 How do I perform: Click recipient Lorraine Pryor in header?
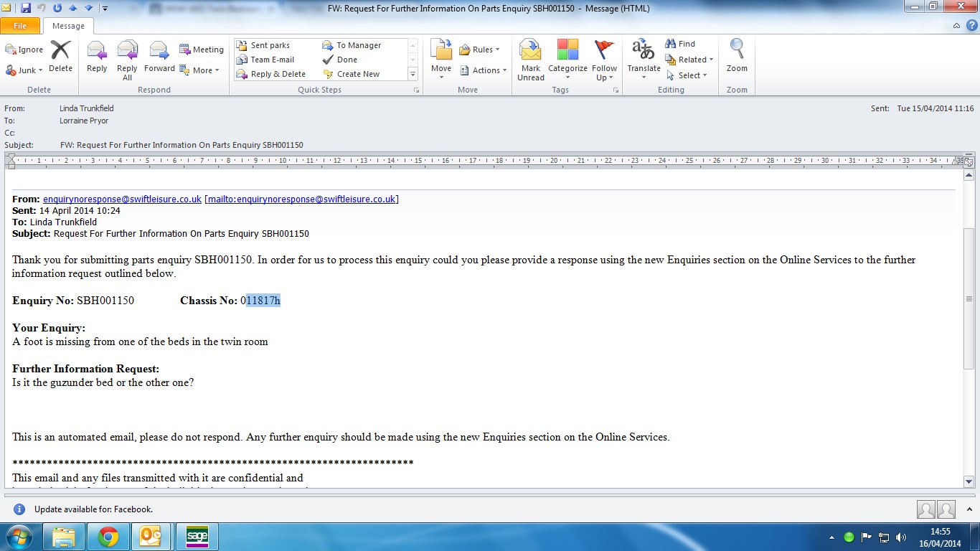(84, 121)
